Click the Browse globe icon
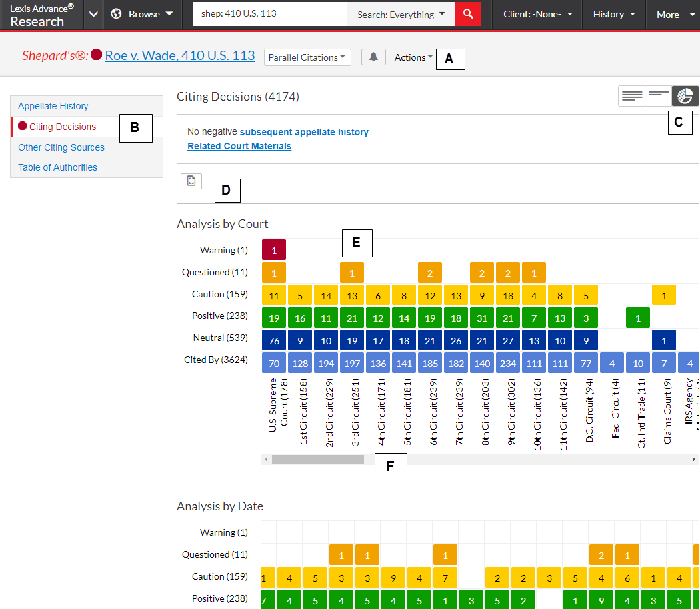 point(116,14)
